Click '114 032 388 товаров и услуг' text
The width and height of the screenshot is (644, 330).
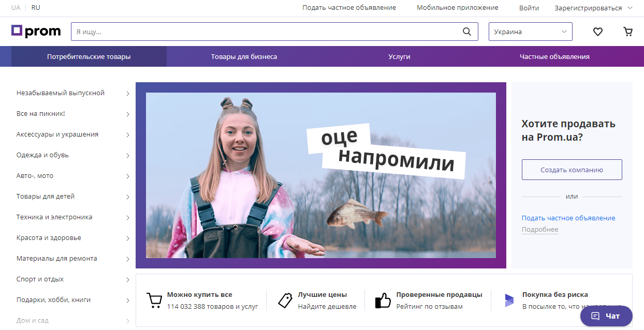click(213, 307)
